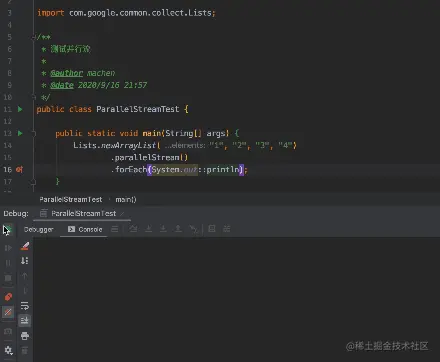Click the @author tag in comment
440x362 pixels.
66,73
